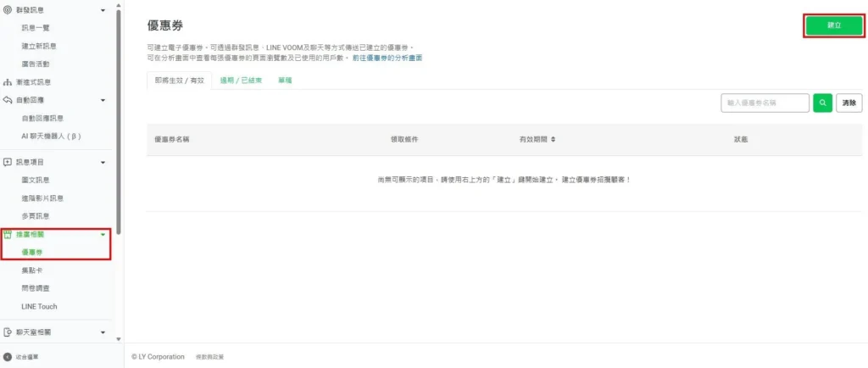The image size is (868, 368).
Task: Open 進階影片訊息 in the sidebar
Action: 42,198
